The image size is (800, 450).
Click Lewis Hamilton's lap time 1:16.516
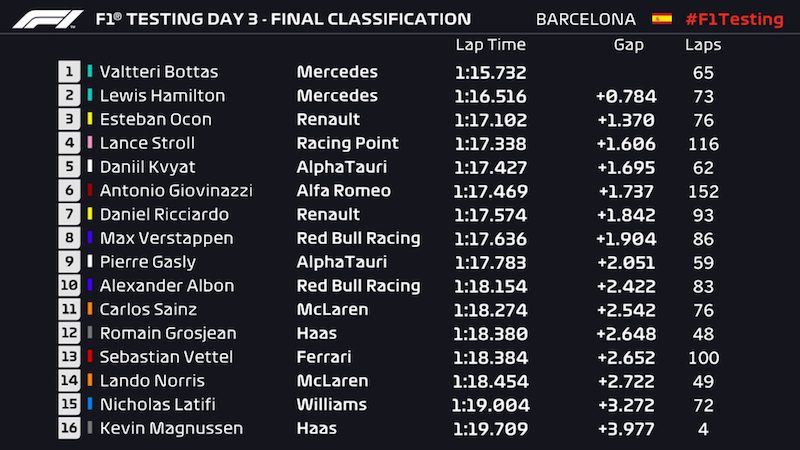coord(490,96)
